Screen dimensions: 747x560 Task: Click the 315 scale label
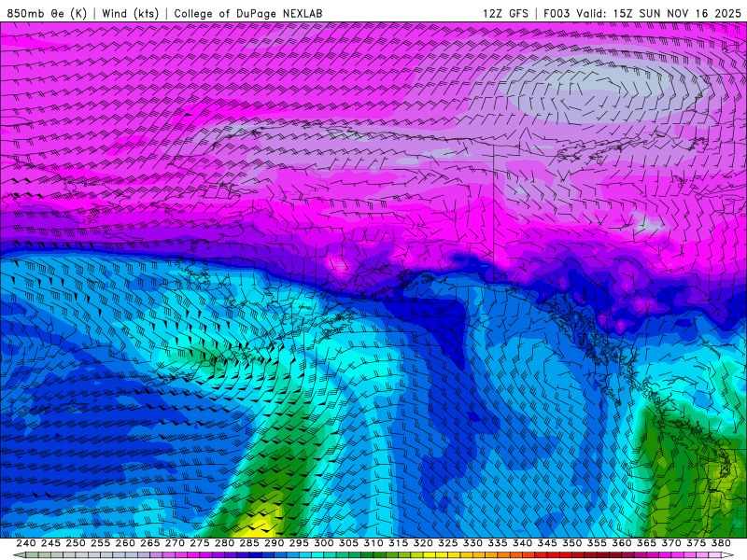[399, 543]
